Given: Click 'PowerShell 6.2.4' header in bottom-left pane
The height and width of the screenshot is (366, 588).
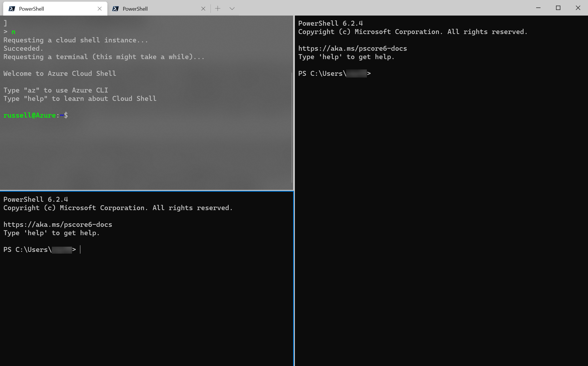Looking at the screenshot, I should (x=36, y=199).
